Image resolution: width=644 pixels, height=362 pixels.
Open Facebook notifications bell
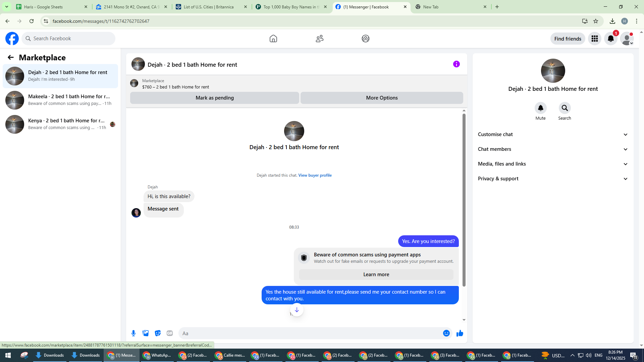610,39
